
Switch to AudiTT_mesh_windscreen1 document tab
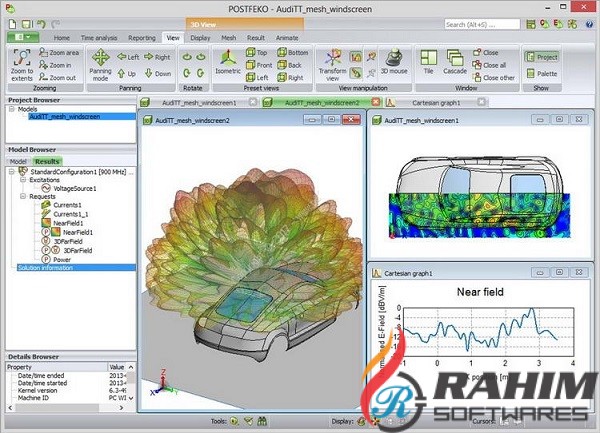[199, 103]
